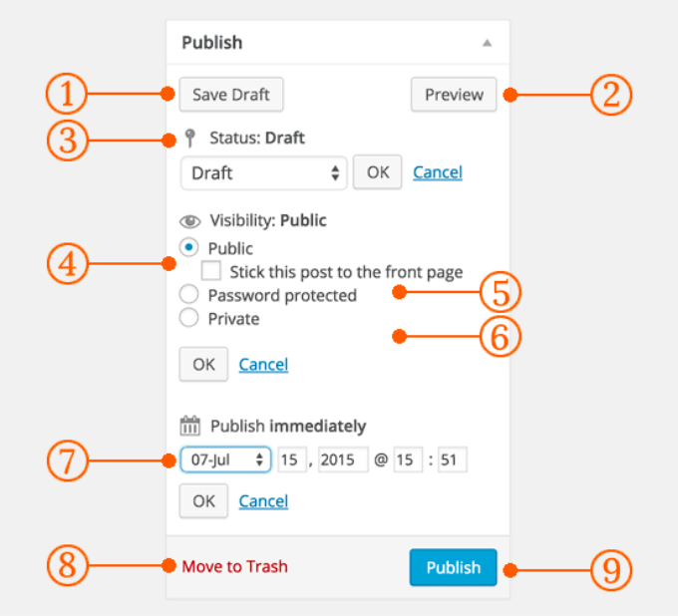678x616 pixels.
Task: Click the orange circled number 7 marker
Action: coord(67,461)
